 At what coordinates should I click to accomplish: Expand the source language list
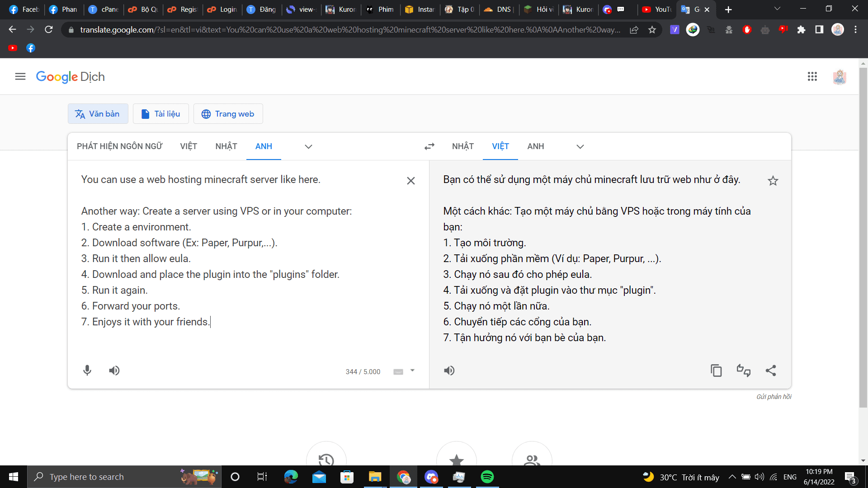coord(308,146)
